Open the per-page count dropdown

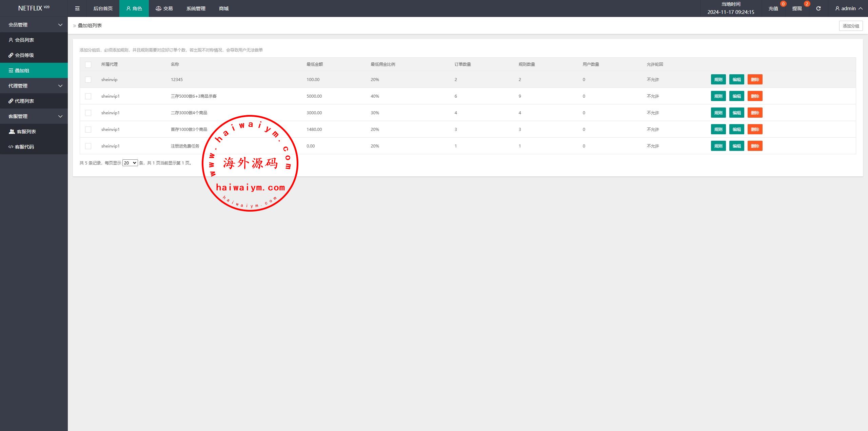(x=130, y=163)
